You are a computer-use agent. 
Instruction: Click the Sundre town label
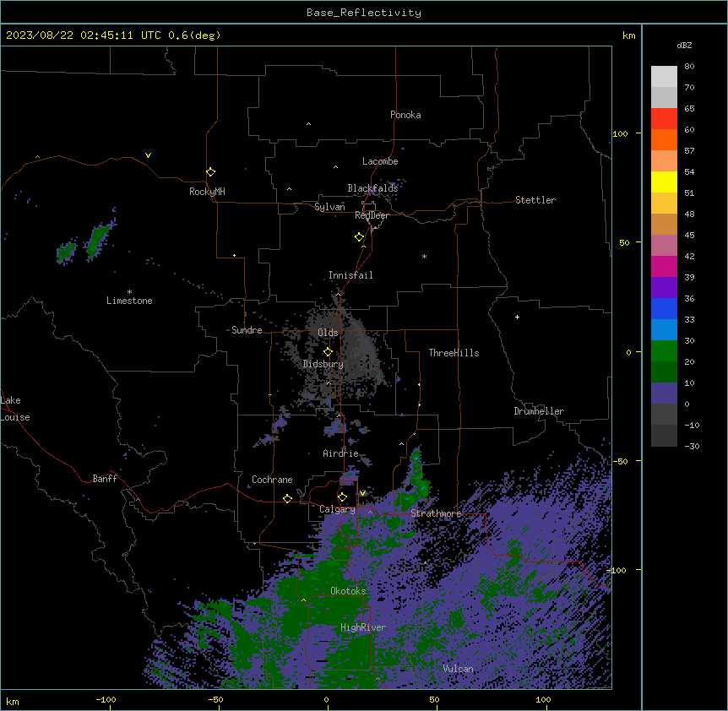pos(247,330)
